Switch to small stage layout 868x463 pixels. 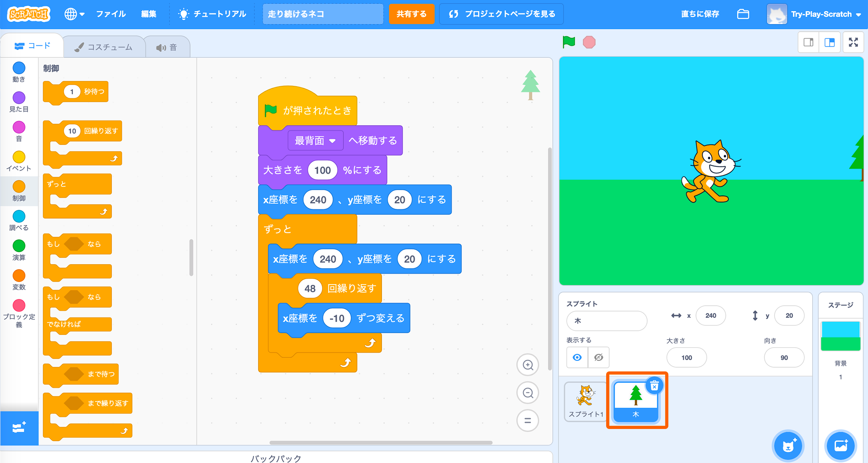coord(808,42)
